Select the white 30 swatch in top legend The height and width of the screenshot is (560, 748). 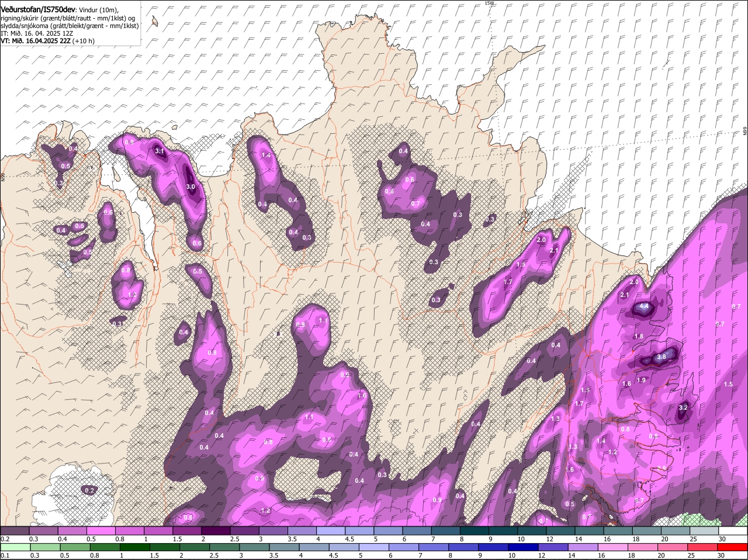[x=733, y=531]
